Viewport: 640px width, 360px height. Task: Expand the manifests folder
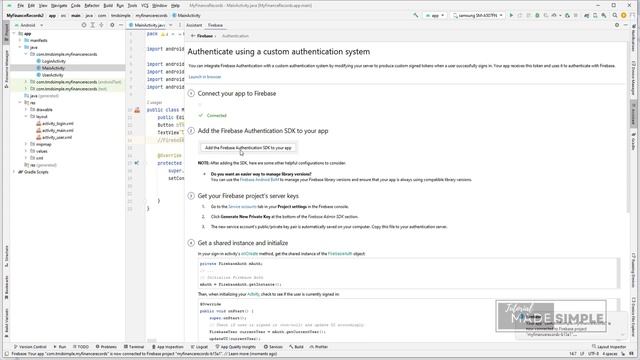20,40
